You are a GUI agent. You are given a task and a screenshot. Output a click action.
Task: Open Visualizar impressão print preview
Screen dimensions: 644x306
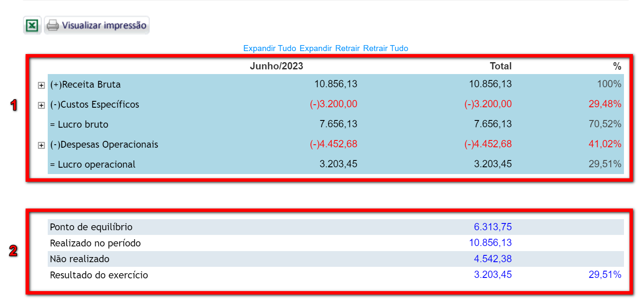[x=97, y=26]
